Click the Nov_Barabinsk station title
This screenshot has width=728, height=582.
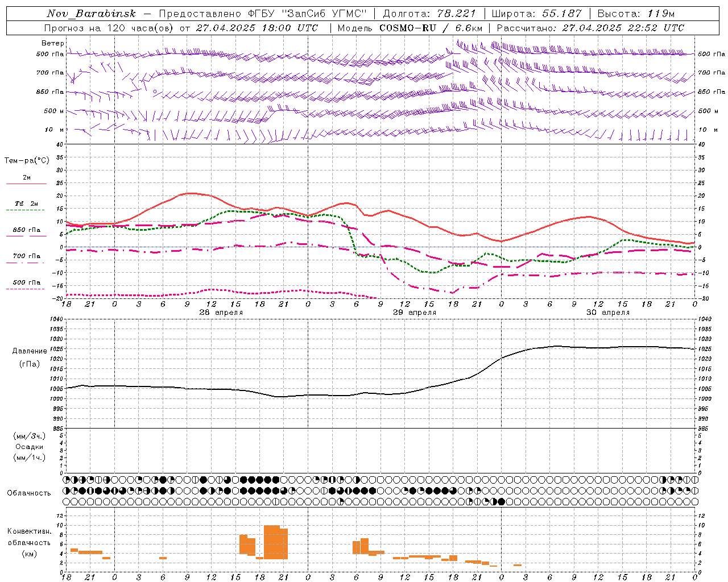[92, 14]
